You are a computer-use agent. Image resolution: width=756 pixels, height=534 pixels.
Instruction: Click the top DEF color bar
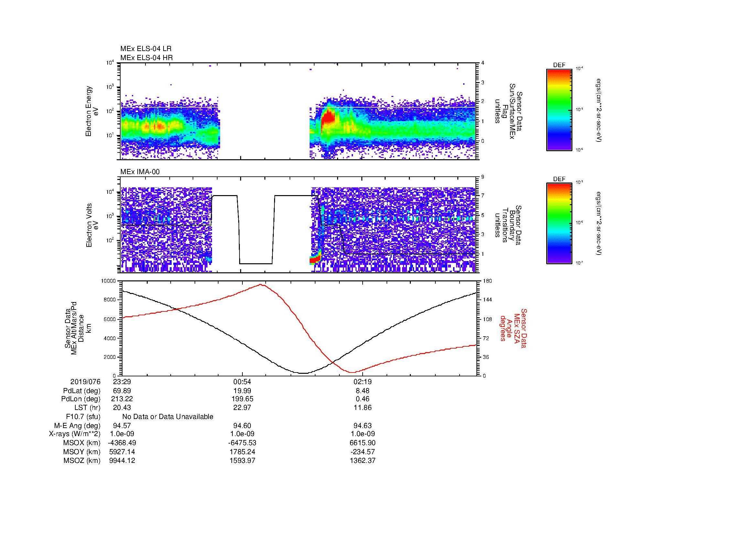559,110
